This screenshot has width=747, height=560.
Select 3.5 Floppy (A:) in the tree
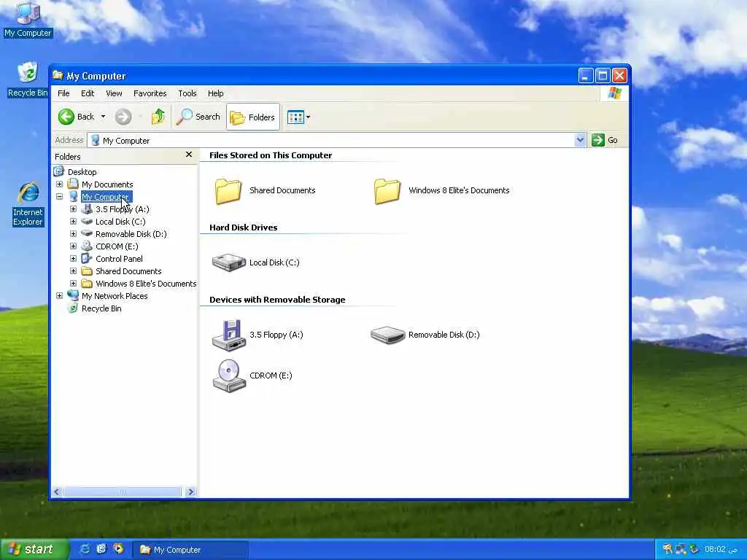[x=122, y=209]
